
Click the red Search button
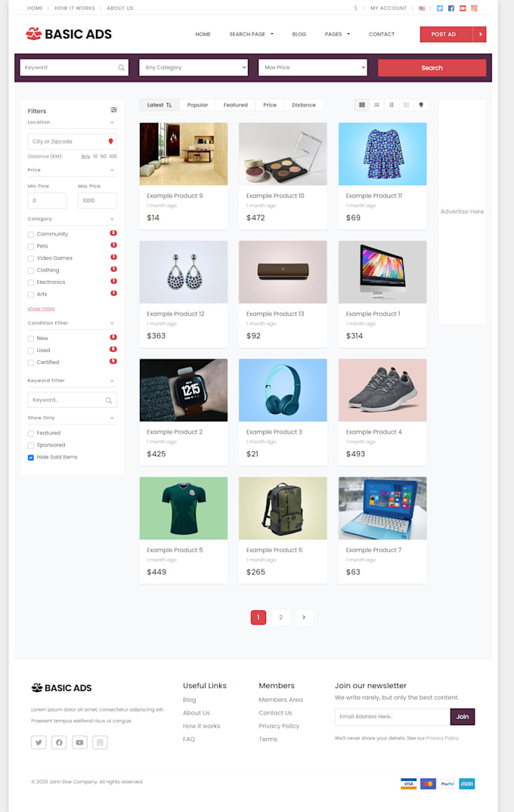(x=432, y=68)
